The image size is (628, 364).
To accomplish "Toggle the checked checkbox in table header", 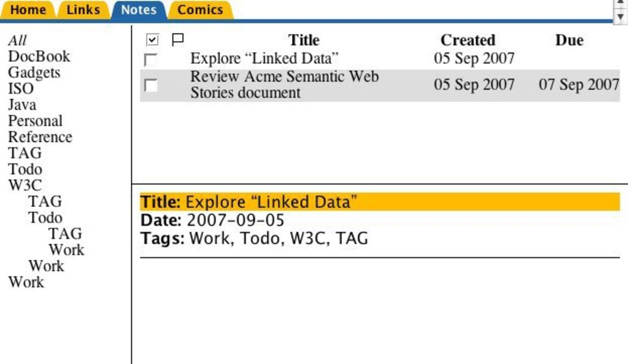I will 152,40.
